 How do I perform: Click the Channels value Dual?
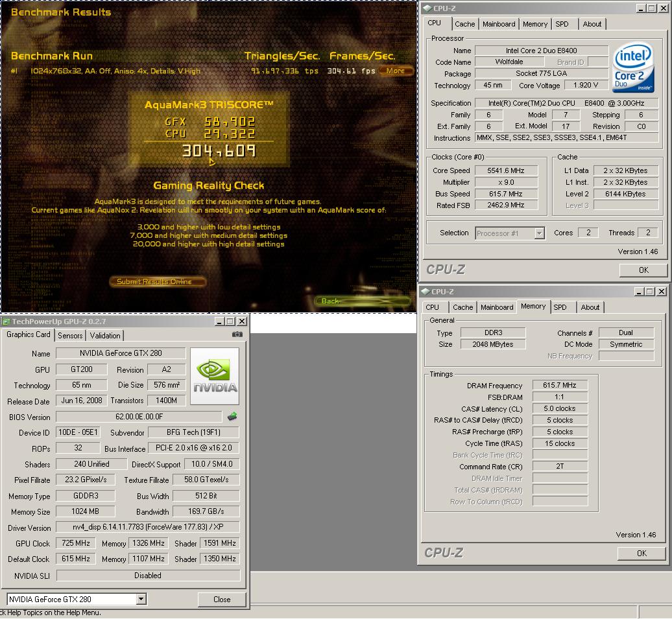tap(626, 333)
